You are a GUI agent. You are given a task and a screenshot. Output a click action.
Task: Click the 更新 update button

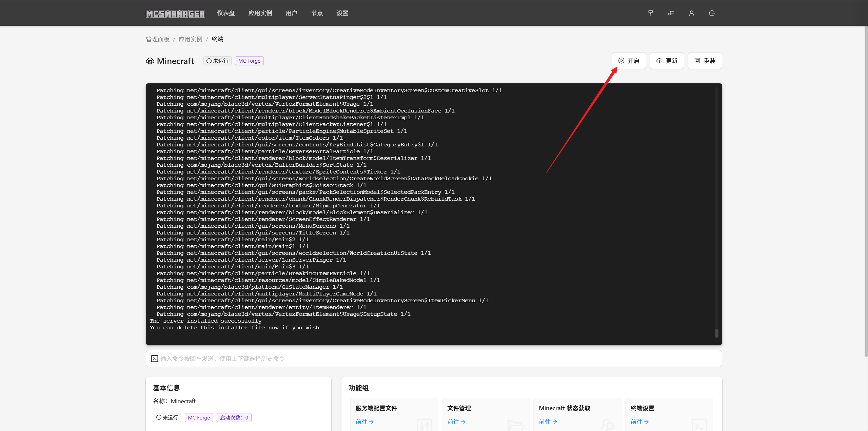667,61
